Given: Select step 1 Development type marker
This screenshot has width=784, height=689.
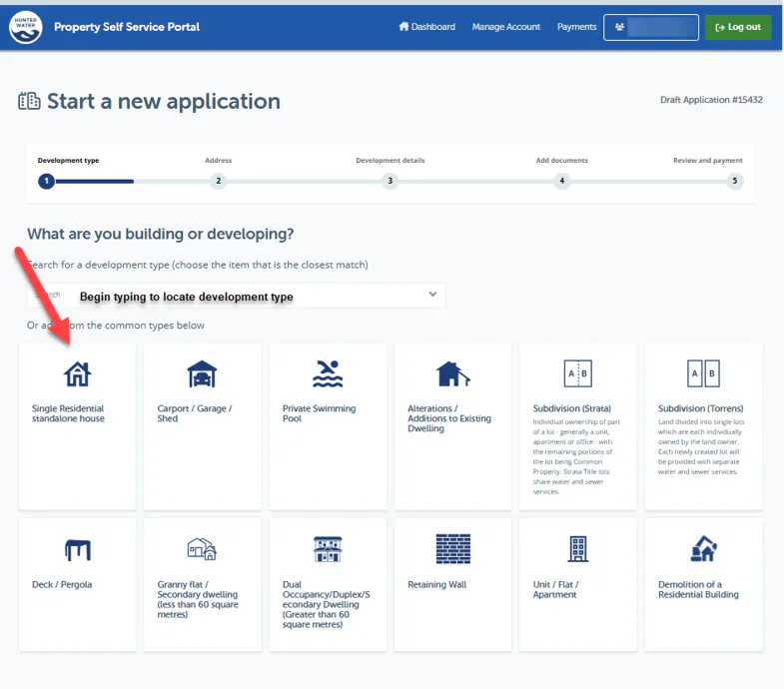Looking at the screenshot, I should [47, 181].
